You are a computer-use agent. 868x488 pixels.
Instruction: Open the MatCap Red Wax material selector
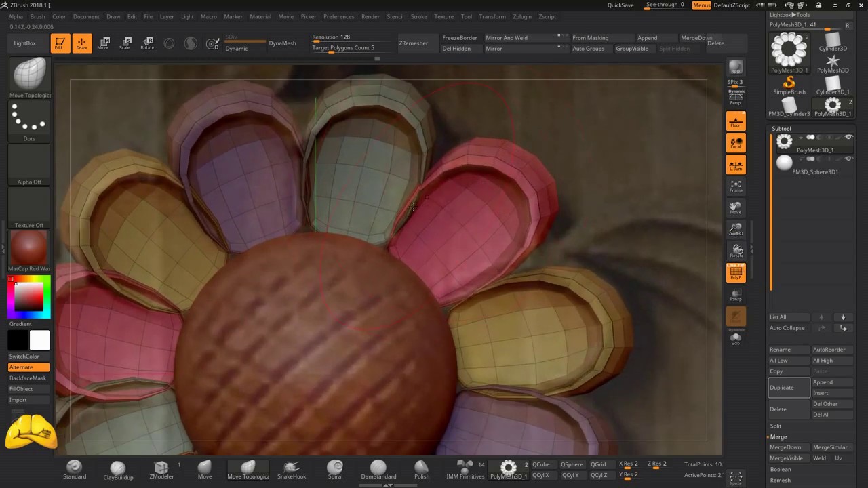click(29, 251)
